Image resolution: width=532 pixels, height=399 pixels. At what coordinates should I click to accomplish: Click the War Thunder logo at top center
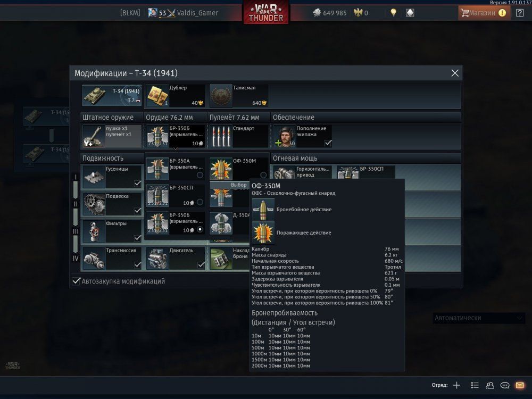point(266,12)
